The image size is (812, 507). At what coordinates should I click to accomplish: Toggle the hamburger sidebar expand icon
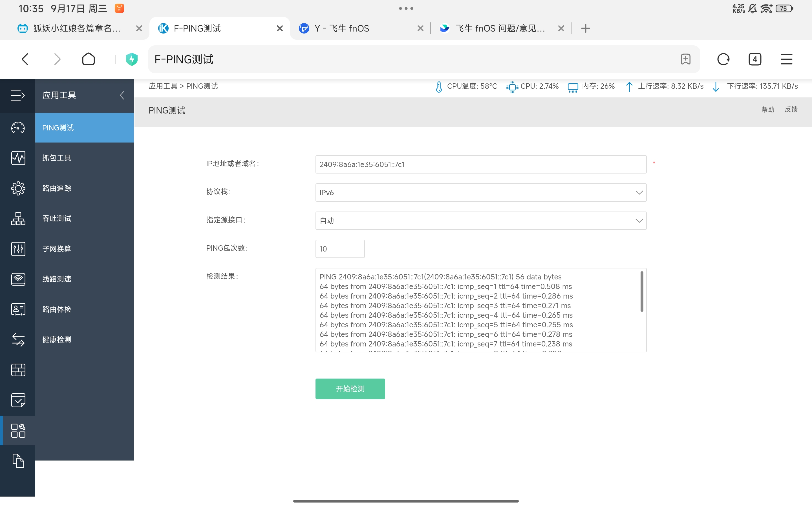(x=17, y=95)
